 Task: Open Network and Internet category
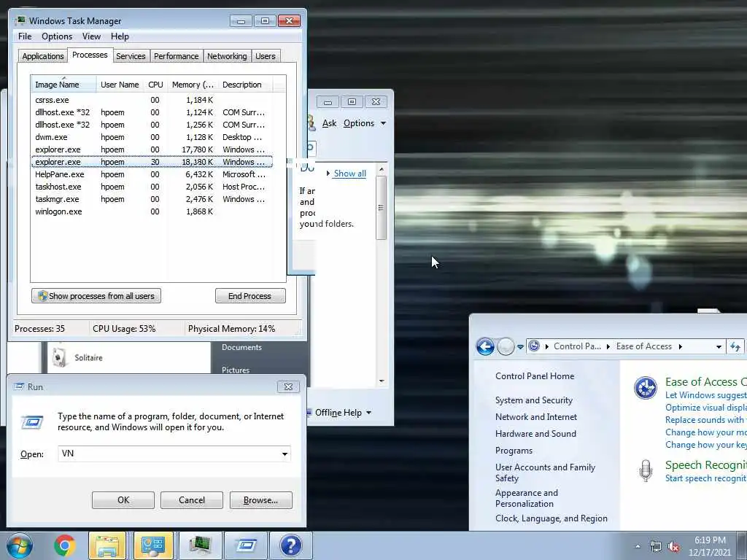pos(536,417)
